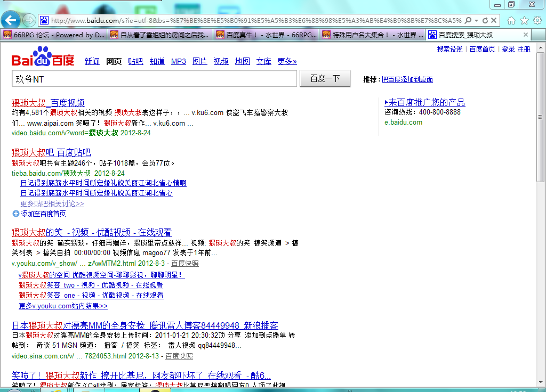This screenshot has width=546, height=392.
Task: Click the scrollbar up arrow
Action: click(x=540, y=47)
